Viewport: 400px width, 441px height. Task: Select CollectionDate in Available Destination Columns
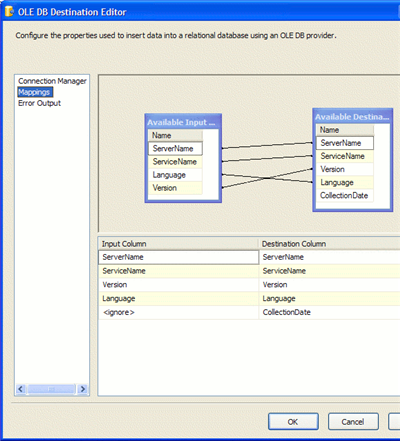[x=345, y=195]
